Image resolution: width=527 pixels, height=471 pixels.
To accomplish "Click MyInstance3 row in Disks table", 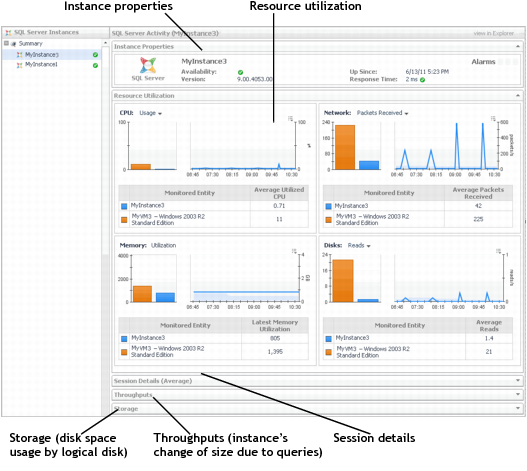I will pos(418,338).
